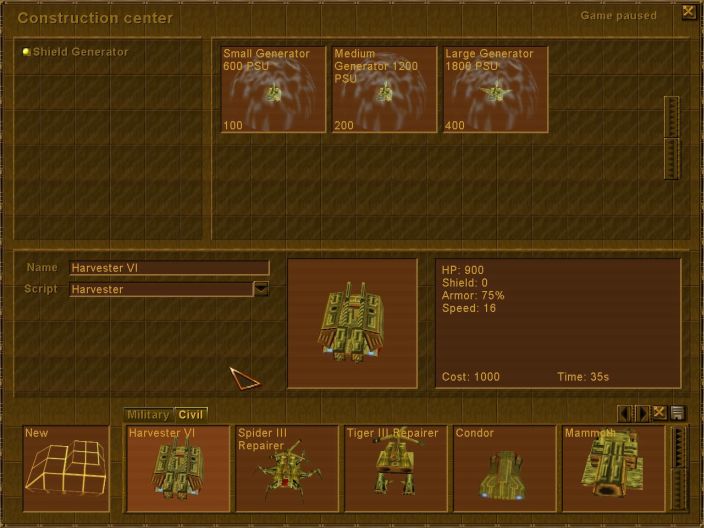
Task: Select the Large Generator 1800 PSU card
Action: tap(496, 89)
